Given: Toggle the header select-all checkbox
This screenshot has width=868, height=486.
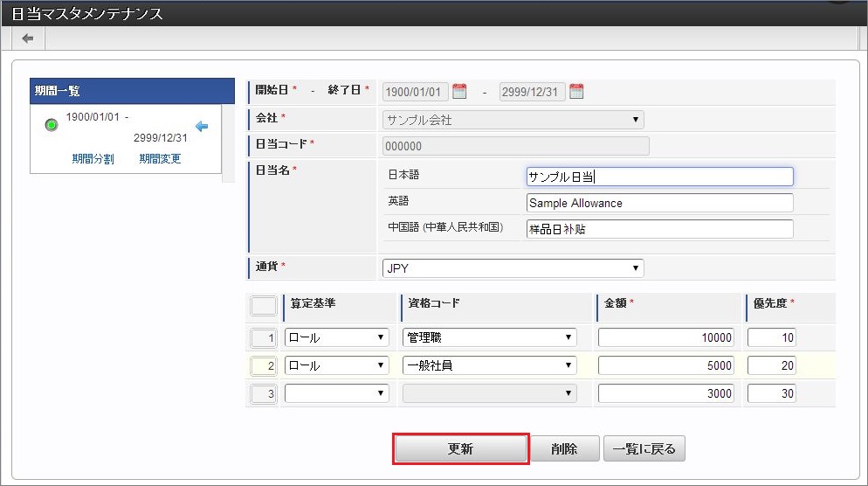Looking at the screenshot, I should pos(264,306).
